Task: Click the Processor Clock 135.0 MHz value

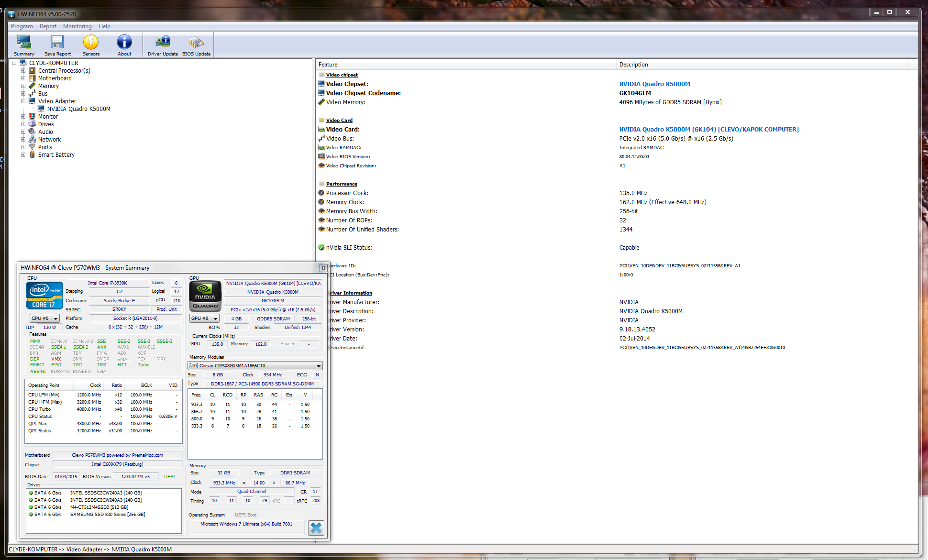Action: click(633, 193)
